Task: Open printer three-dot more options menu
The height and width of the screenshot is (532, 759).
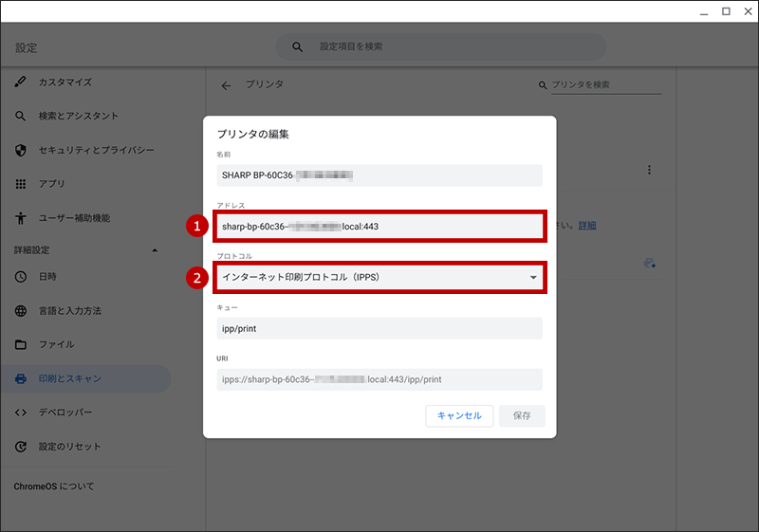Action: tap(649, 170)
